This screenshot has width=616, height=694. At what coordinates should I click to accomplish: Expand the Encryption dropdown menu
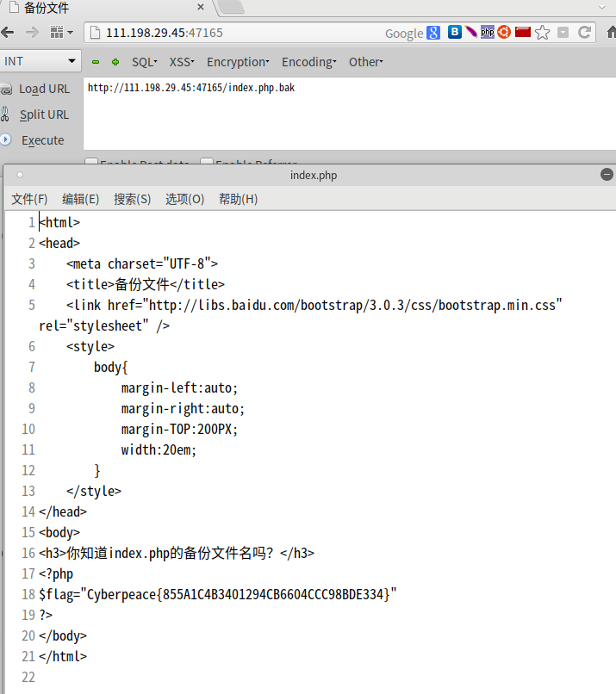coord(238,62)
